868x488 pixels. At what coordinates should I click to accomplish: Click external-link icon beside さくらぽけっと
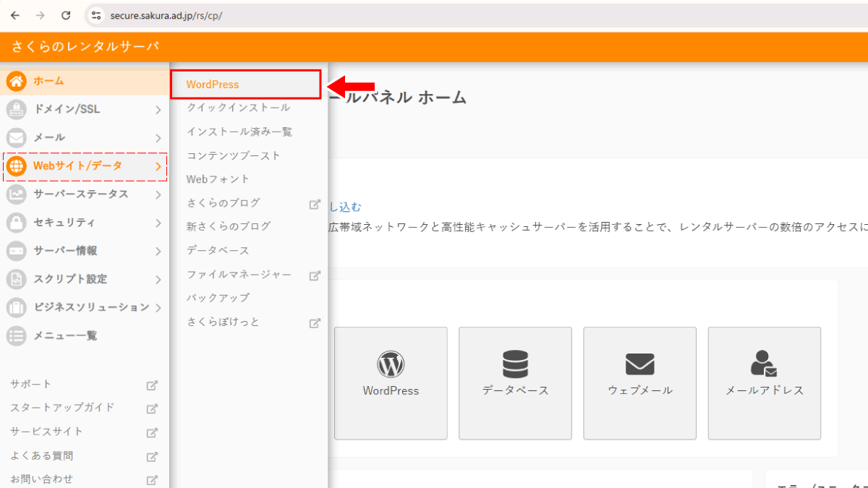point(315,323)
